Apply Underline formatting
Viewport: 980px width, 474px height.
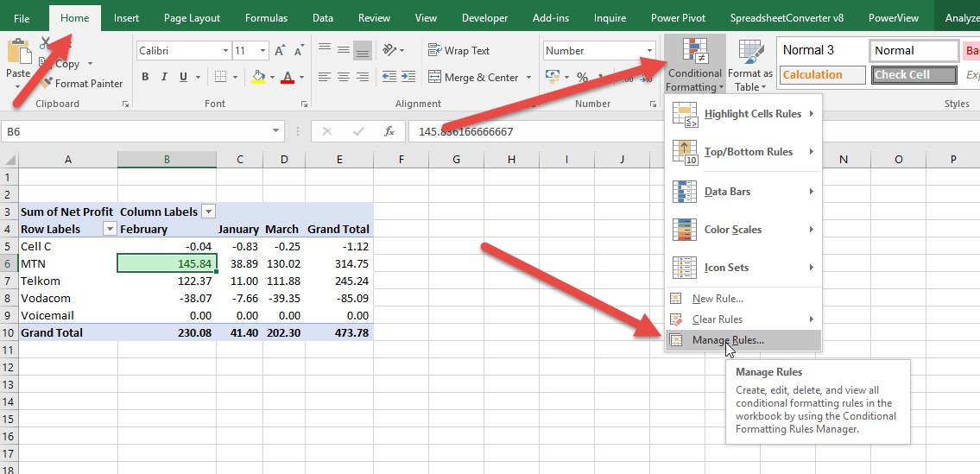coord(183,77)
